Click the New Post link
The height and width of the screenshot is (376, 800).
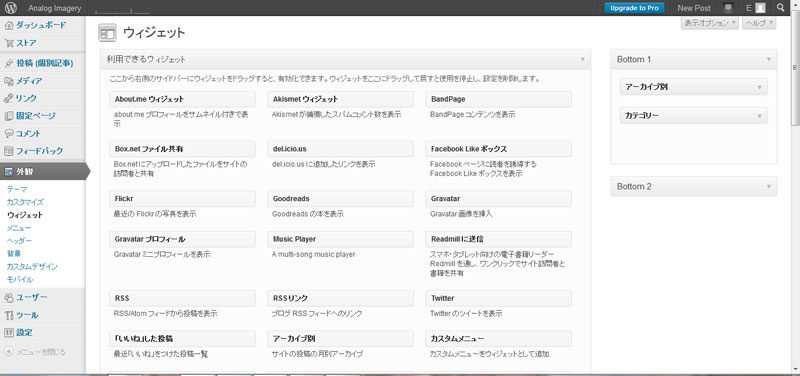pos(694,8)
